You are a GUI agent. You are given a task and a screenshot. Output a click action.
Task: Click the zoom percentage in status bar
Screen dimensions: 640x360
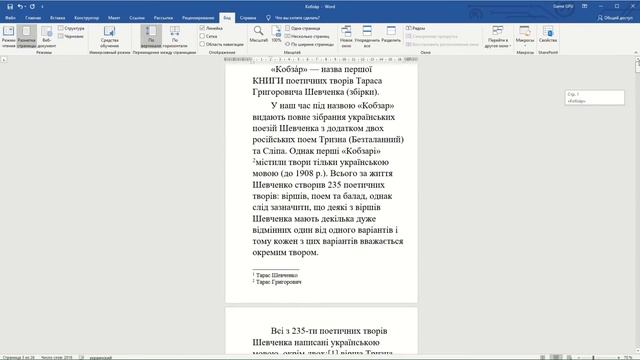point(629,357)
